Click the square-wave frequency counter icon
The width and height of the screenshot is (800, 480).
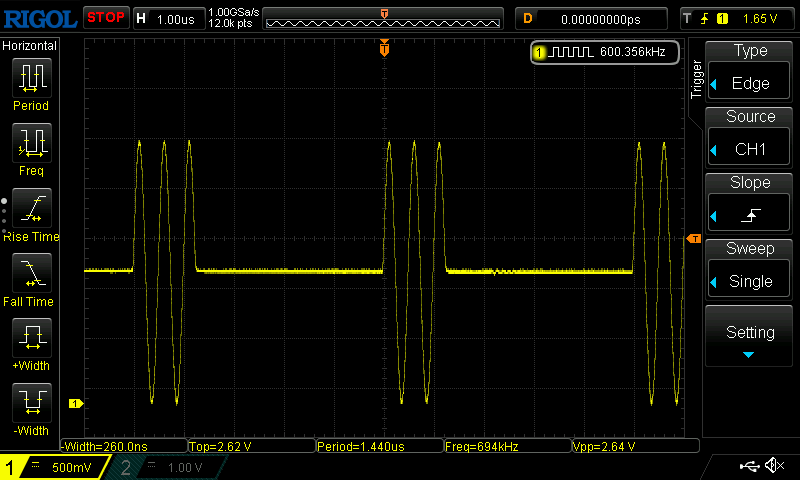(x=571, y=52)
